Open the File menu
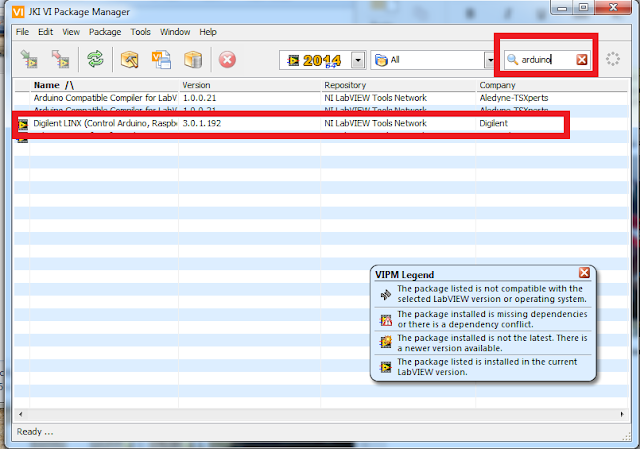 coord(22,32)
